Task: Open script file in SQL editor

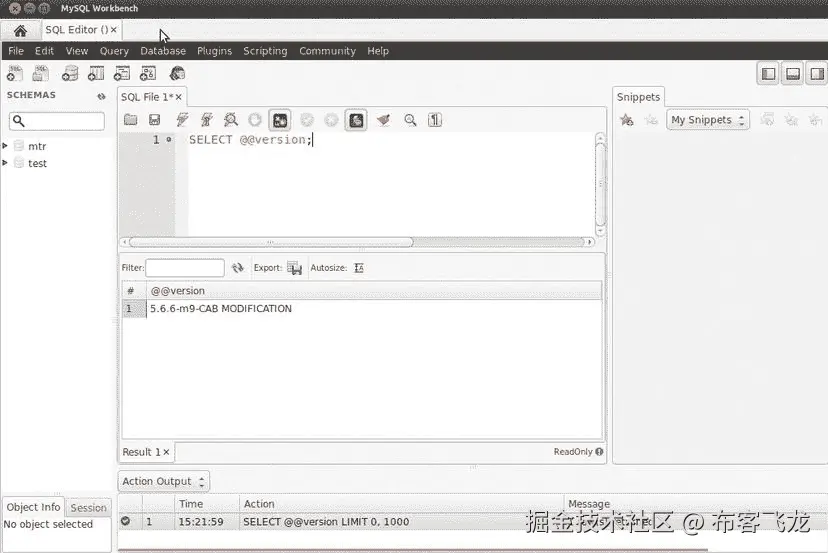Action: (x=130, y=120)
